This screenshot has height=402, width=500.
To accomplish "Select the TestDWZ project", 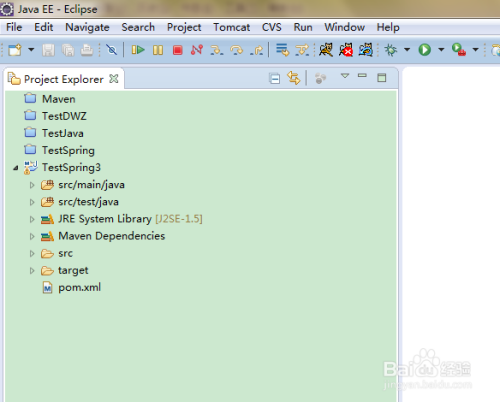I will tap(64, 116).
